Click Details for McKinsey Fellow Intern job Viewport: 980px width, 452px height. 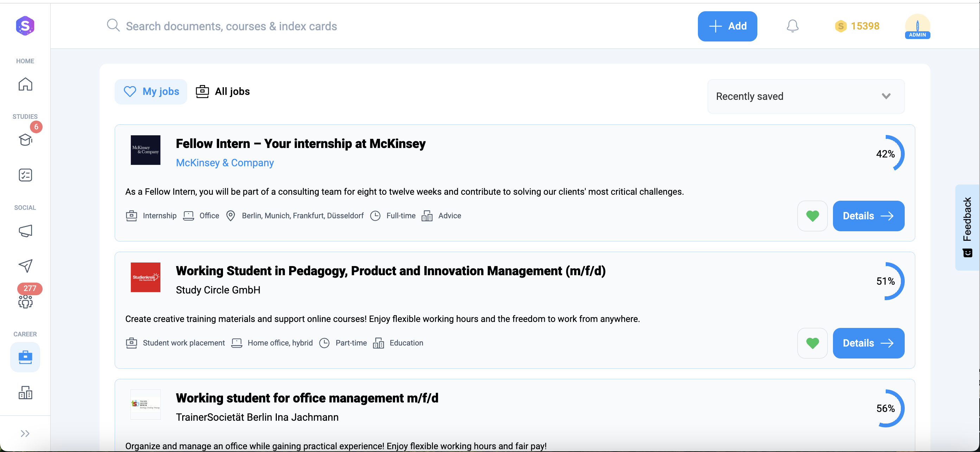[x=868, y=215]
